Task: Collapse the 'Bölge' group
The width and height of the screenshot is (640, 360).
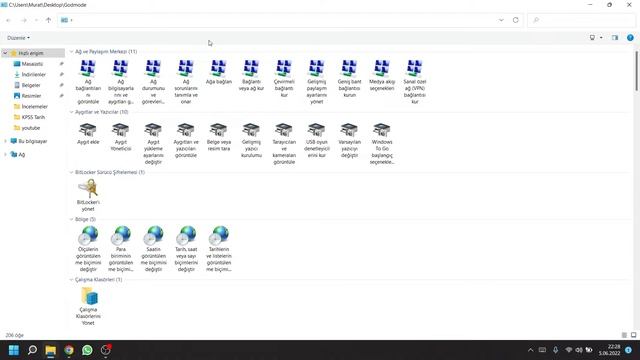Action: tap(71, 219)
